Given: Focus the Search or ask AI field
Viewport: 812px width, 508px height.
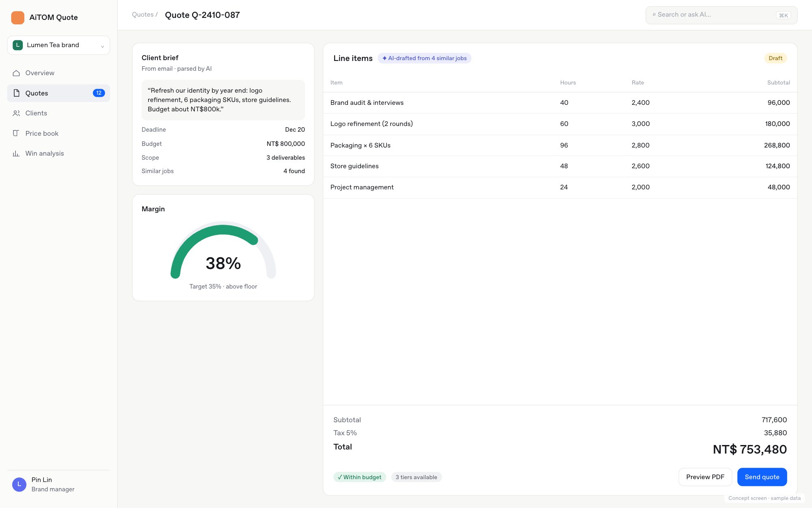Looking at the screenshot, I should [721, 15].
